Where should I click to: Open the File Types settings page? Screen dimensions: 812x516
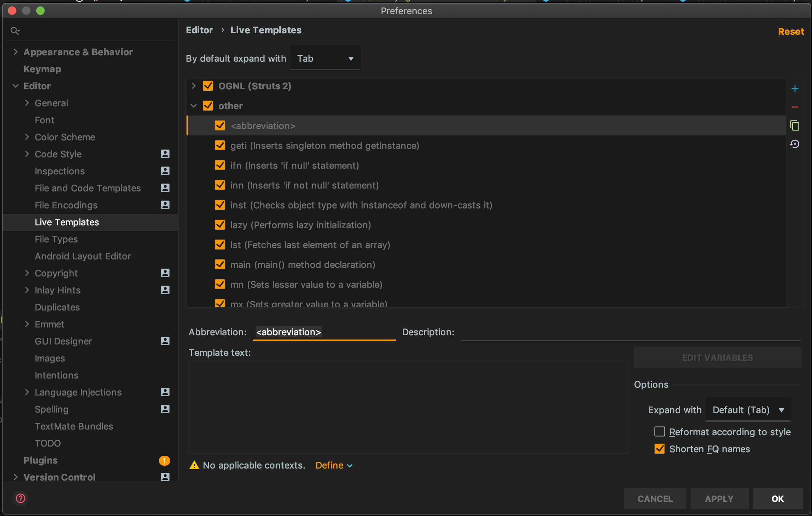tap(56, 239)
